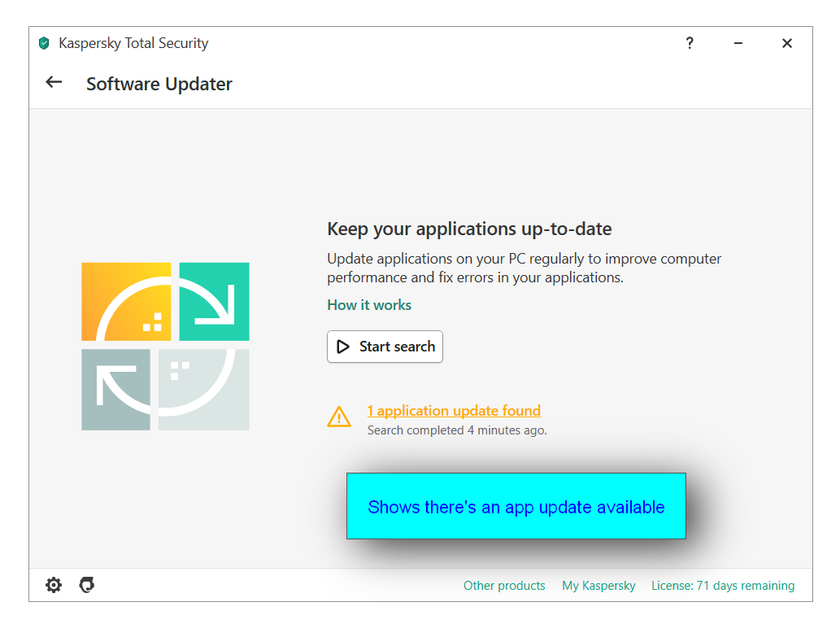Click 'Search completed 4 minutes ago.' text

[x=457, y=430]
